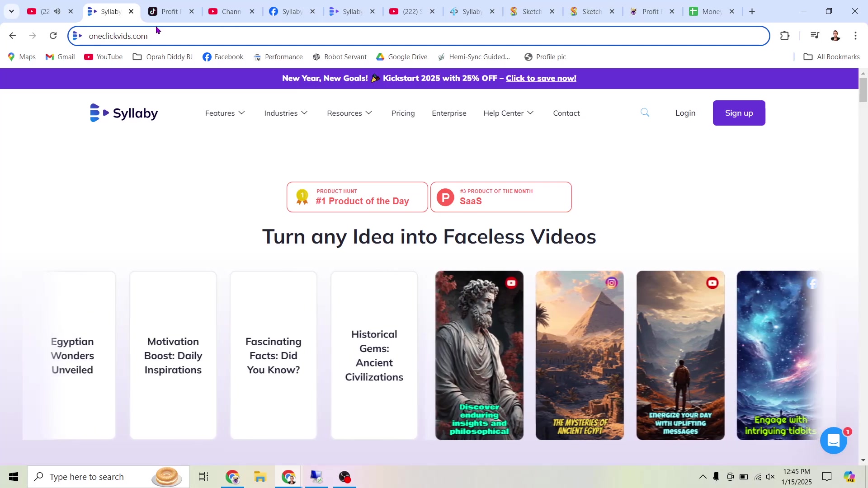
Task: Open Hemi-Sync Guided bookmark
Action: click(x=474, y=57)
